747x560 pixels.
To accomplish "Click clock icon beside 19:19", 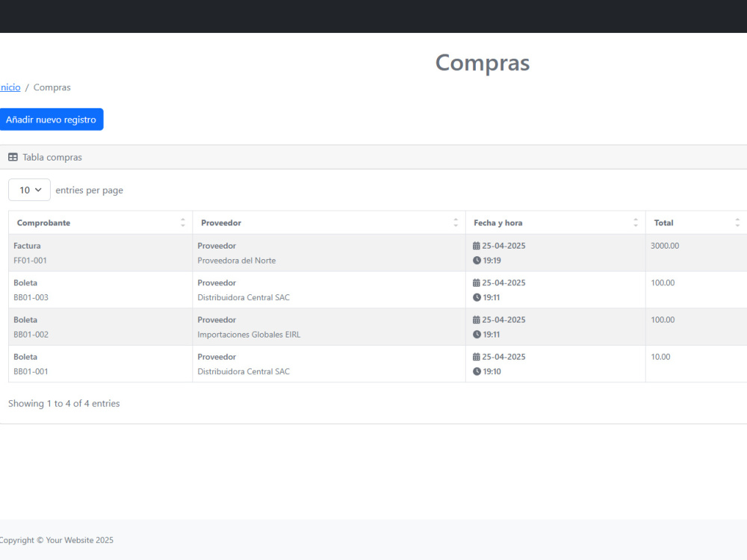I will (x=477, y=261).
